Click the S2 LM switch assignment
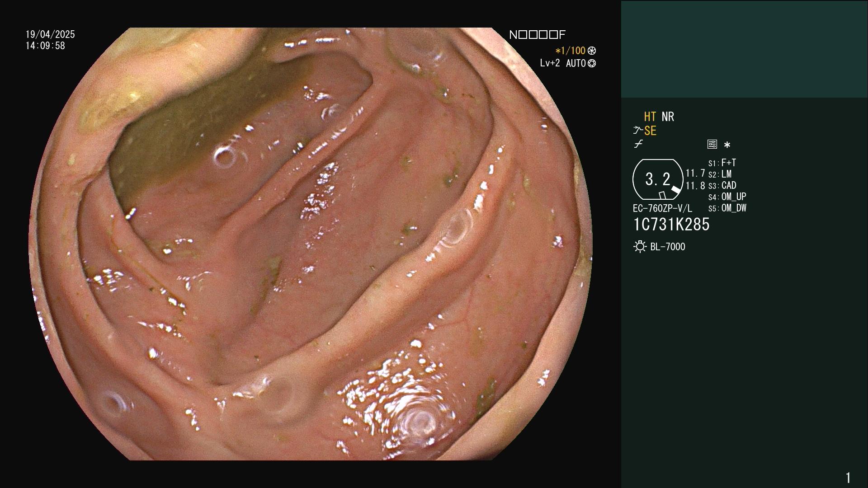The image size is (868, 488). point(720,174)
